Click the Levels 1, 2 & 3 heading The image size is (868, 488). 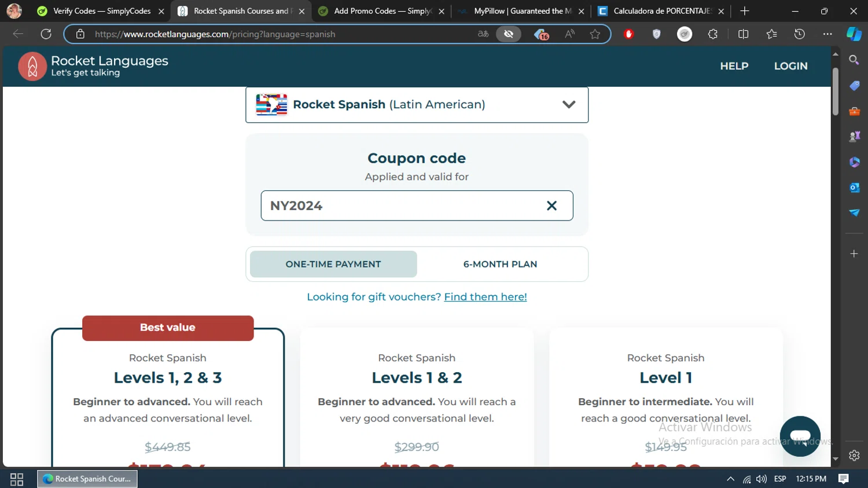(x=168, y=378)
